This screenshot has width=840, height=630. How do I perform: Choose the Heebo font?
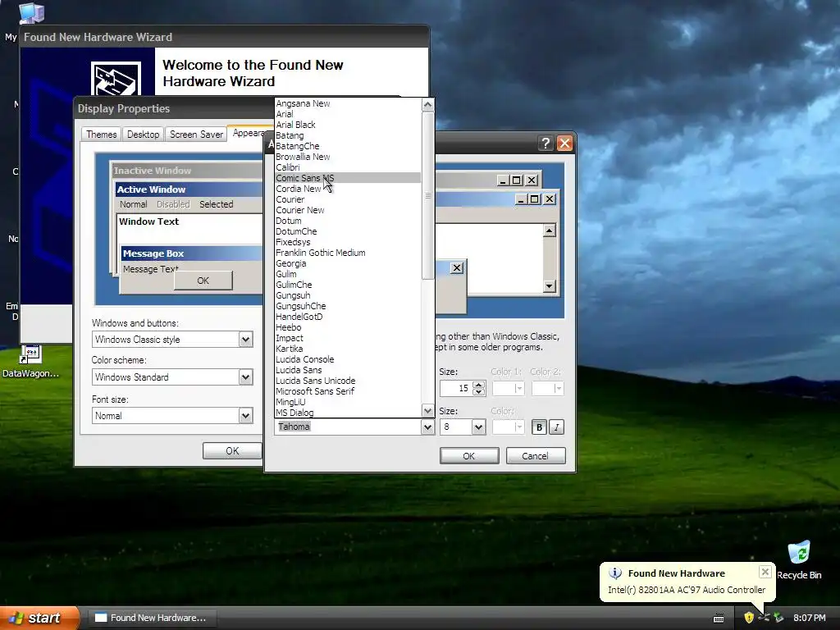tap(348, 327)
